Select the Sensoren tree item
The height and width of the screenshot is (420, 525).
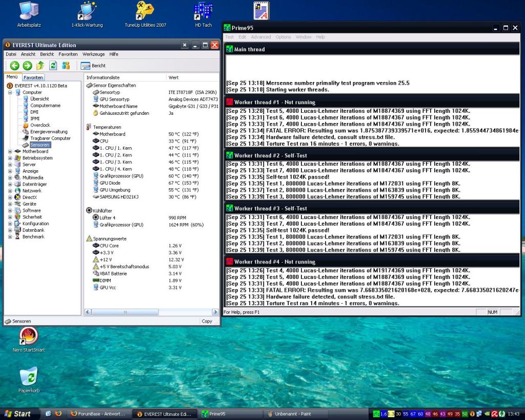coord(39,145)
